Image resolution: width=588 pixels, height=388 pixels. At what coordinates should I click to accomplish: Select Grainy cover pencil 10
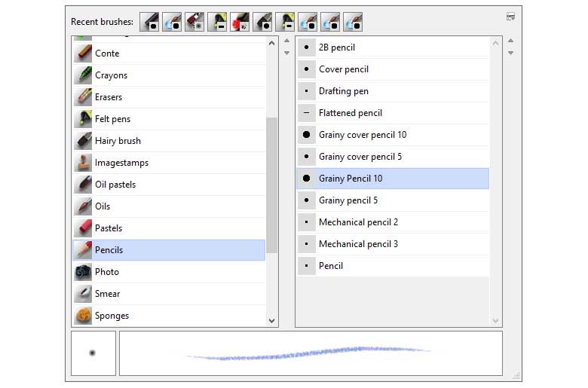(x=393, y=135)
